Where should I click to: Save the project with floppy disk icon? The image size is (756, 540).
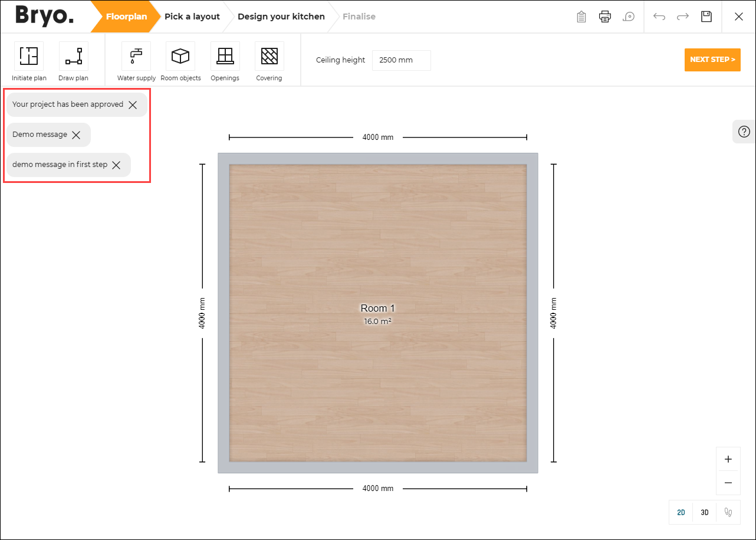[706, 17]
